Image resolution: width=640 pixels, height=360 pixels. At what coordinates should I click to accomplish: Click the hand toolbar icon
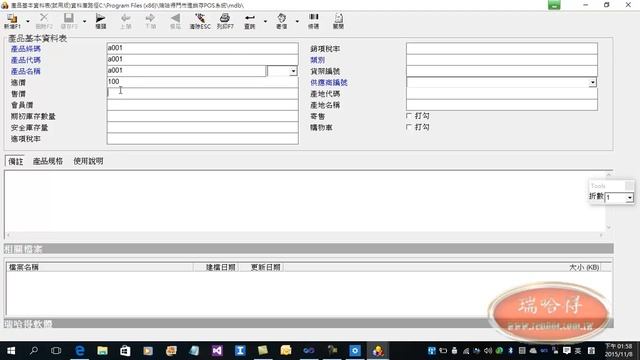(282, 21)
